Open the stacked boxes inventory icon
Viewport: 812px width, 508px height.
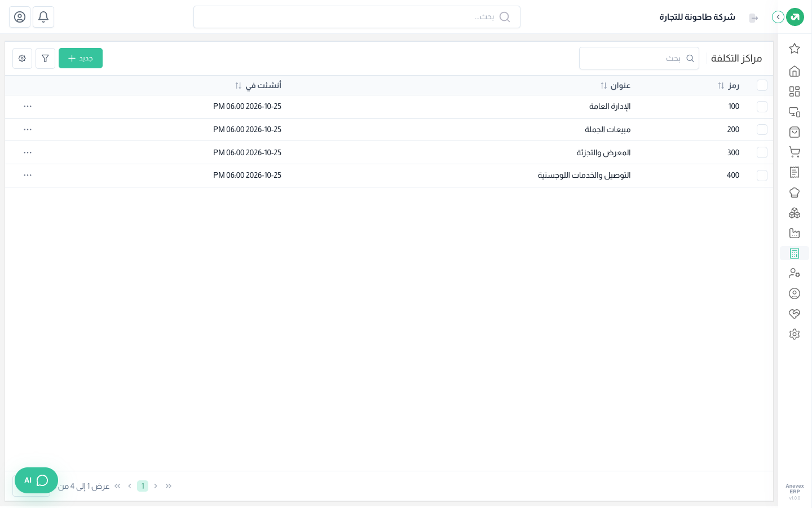point(795,213)
